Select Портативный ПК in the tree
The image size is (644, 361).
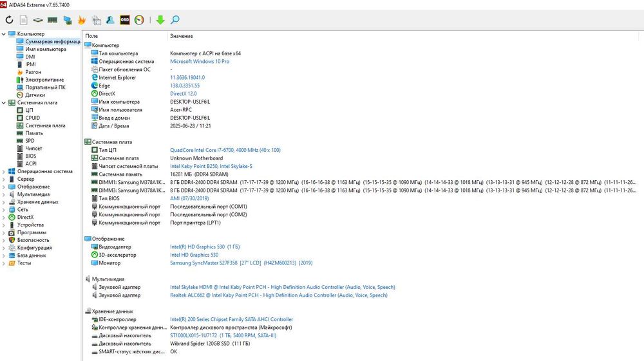[45, 88]
